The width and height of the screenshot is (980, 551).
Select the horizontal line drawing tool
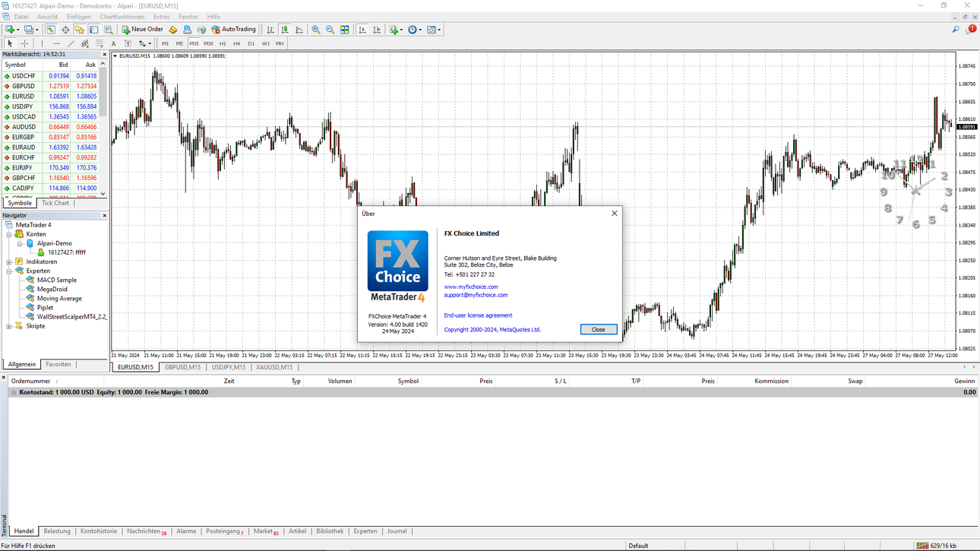point(56,43)
